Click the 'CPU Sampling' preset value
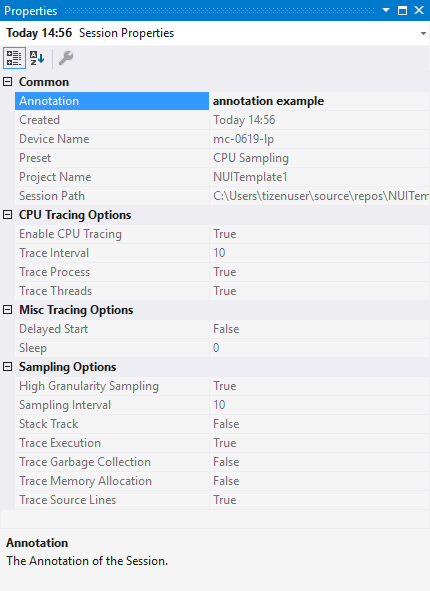430x591 pixels. pos(251,158)
